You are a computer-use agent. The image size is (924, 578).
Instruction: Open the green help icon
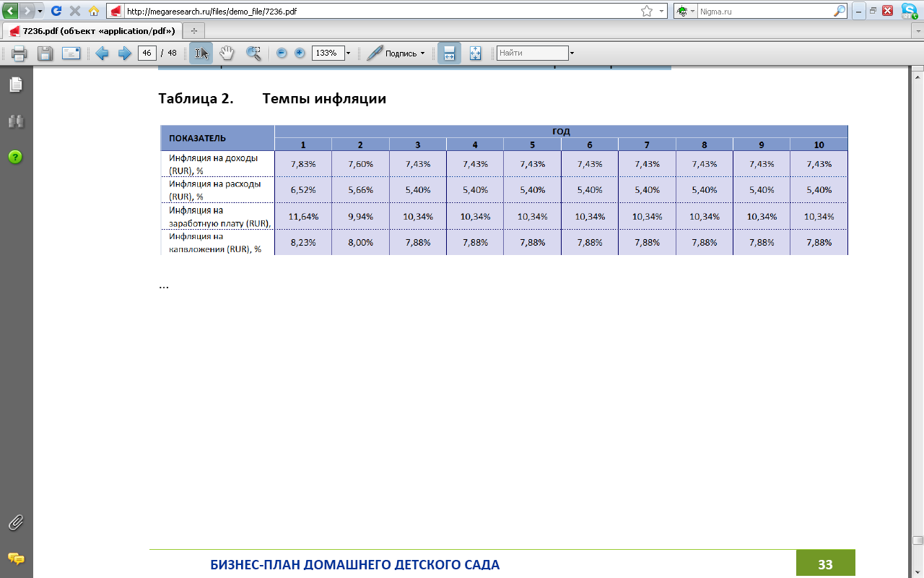(16, 157)
